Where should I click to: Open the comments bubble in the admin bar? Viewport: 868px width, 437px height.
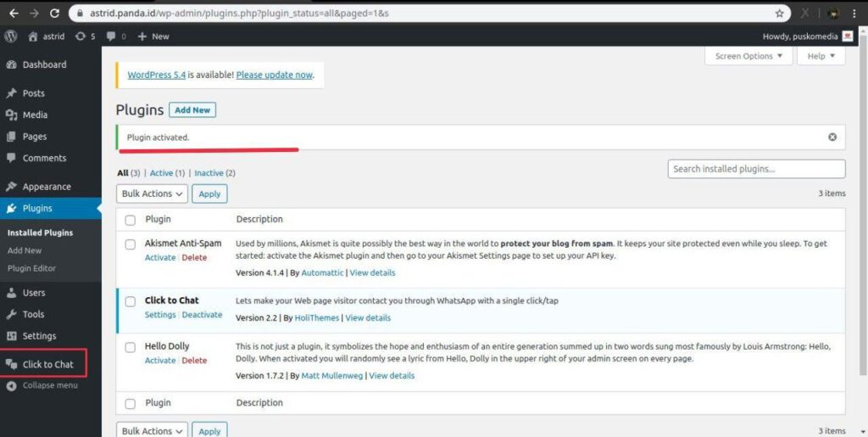(x=116, y=36)
